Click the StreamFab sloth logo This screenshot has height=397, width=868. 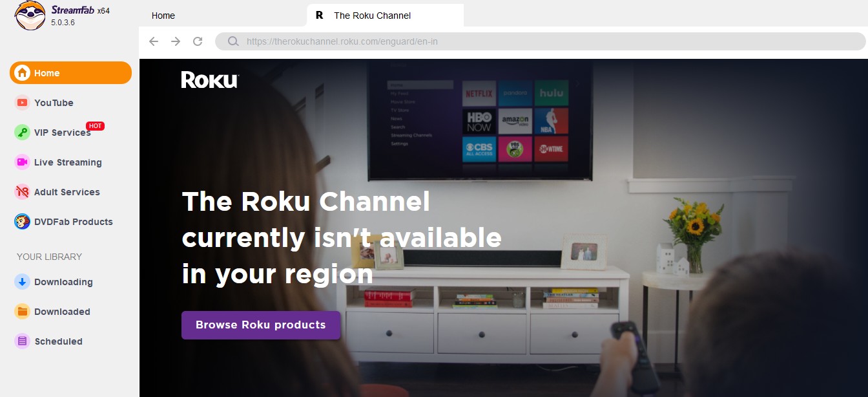click(30, 16)
